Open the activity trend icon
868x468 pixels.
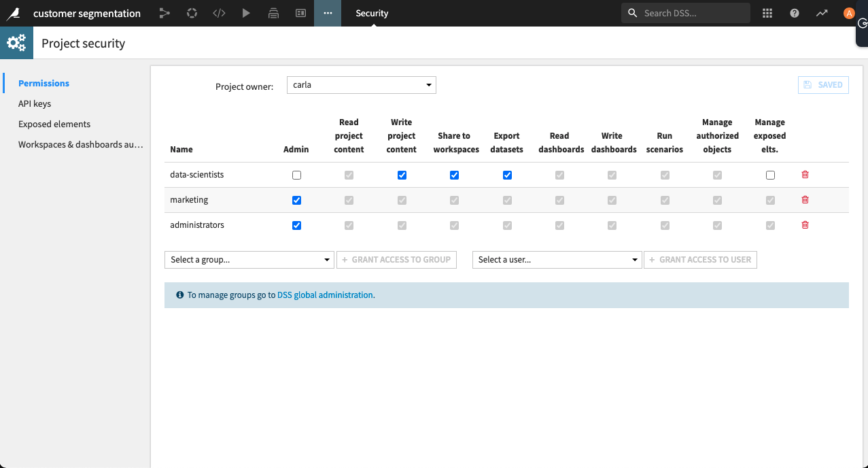(x=822, y=13)
